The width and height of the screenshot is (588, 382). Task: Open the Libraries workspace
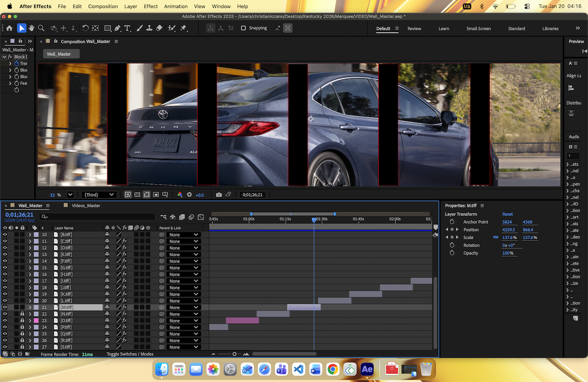[551, 28]
